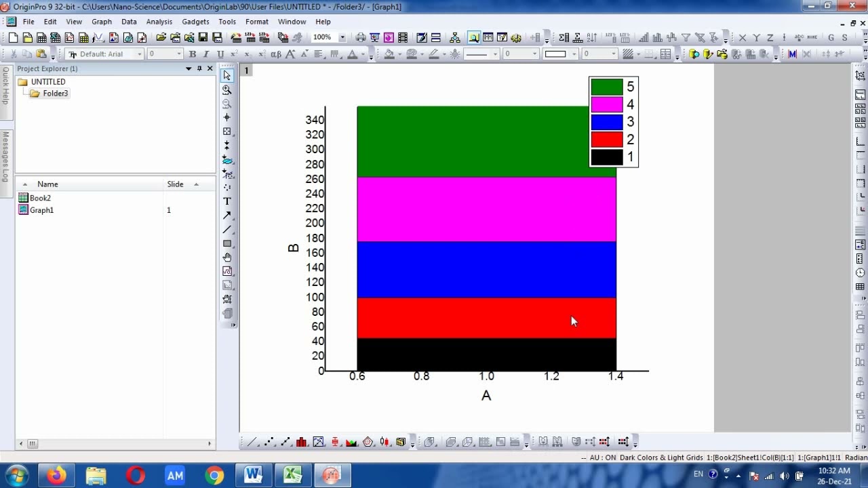Click the blue legend swatch labeled 3
The height and width of the screenshot is (488, 868).
coord(607,122)
